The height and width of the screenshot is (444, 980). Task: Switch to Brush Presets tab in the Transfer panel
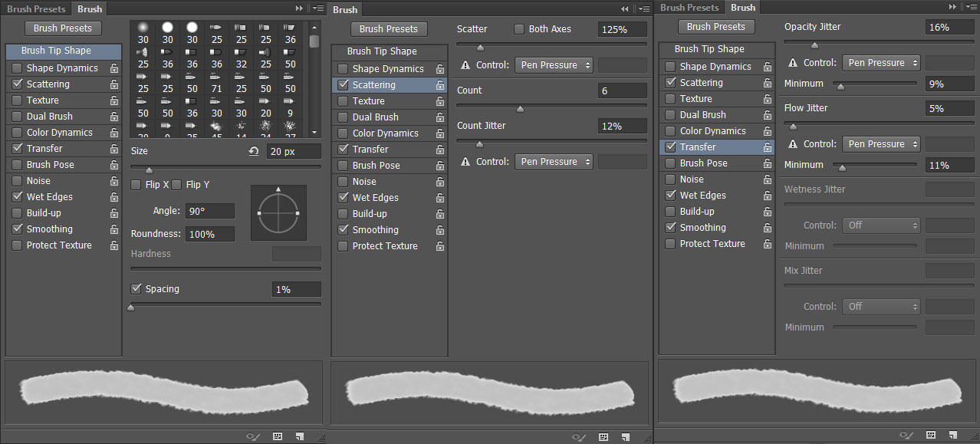[x=690, y=8]
